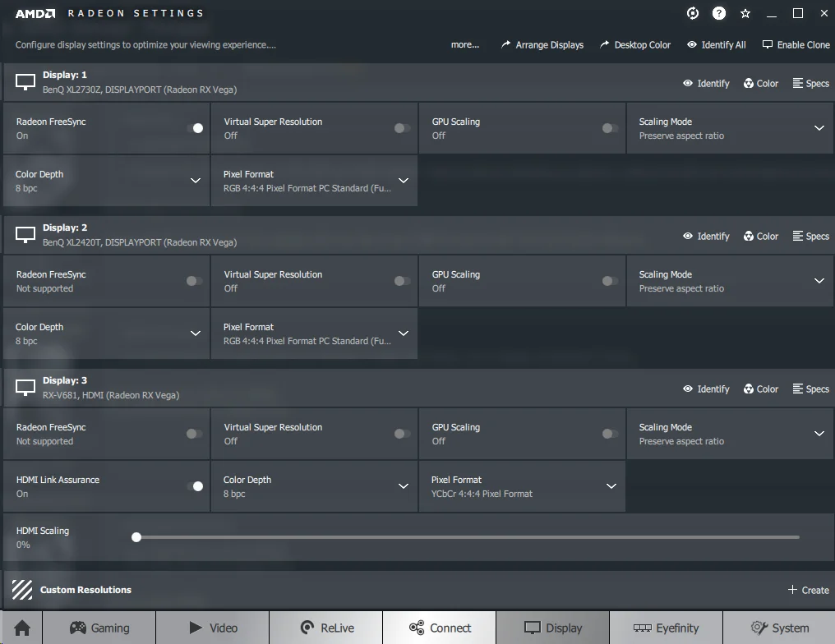
Task: Click the Display 1 monitor icon
Action: tap(25, 82)
